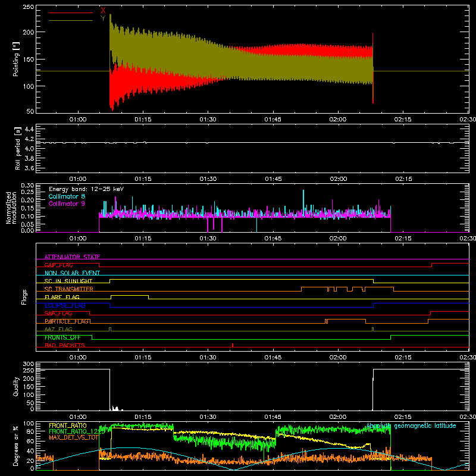This screenshot has width=476, height=476.
Task: Select the green FRONT_RATIO_1225 legend entry
Action: [77, 431]
